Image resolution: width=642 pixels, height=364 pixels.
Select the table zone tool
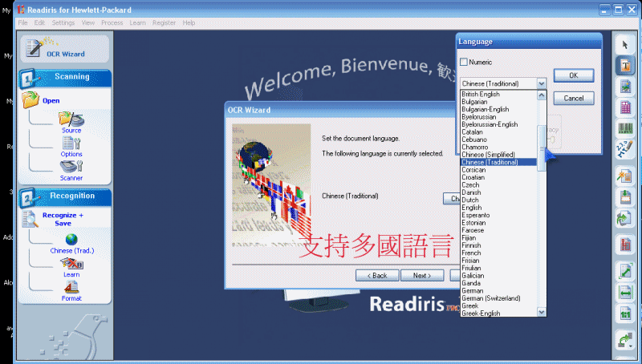625,107
